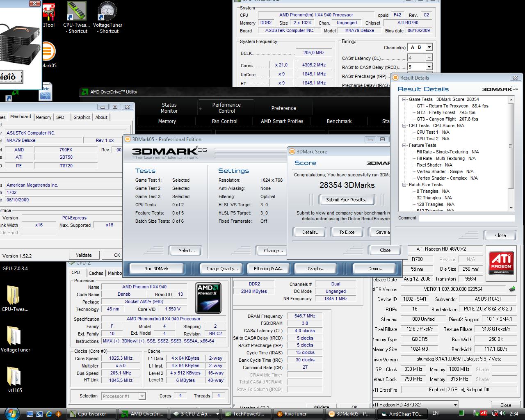Click Validate button in CPU-Z Mainboard window
Screen dimensions: 525x420
click(x=84, y=255)
